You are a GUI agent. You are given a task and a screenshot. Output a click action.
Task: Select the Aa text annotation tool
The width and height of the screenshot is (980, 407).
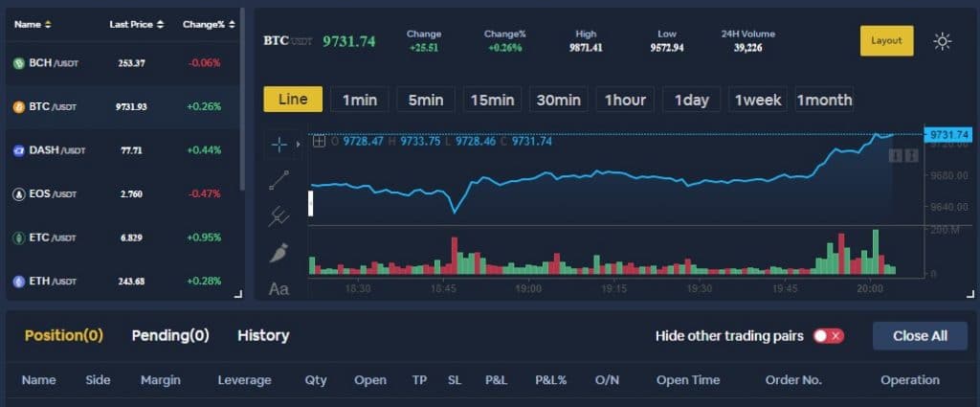[278, 289]
